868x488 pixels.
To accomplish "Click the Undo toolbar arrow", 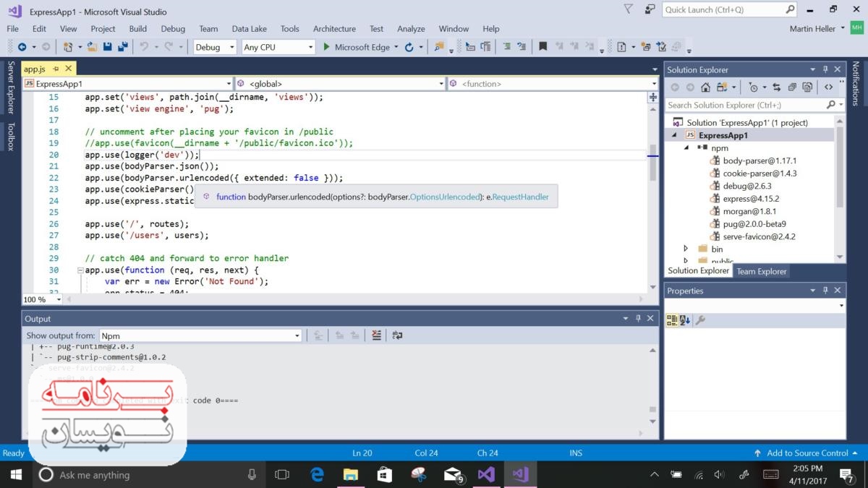I will click(143, 47).
